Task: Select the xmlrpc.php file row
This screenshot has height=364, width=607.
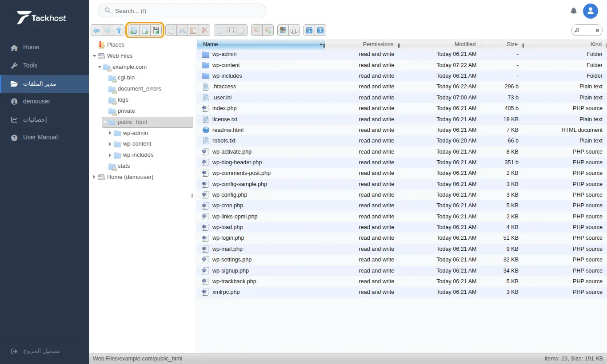Action: pyautogui.click(x=402, y=292)
